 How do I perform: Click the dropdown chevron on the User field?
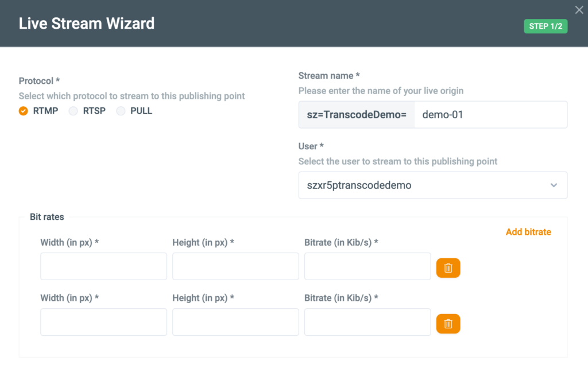tap(554, 185)
